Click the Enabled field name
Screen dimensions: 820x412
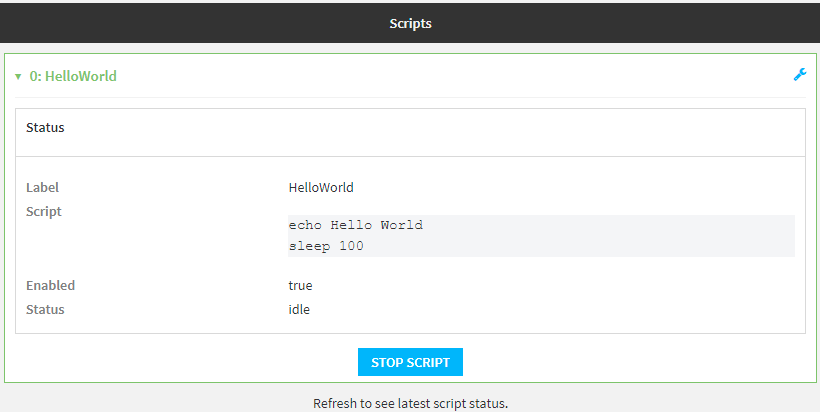tap(50, 285)
